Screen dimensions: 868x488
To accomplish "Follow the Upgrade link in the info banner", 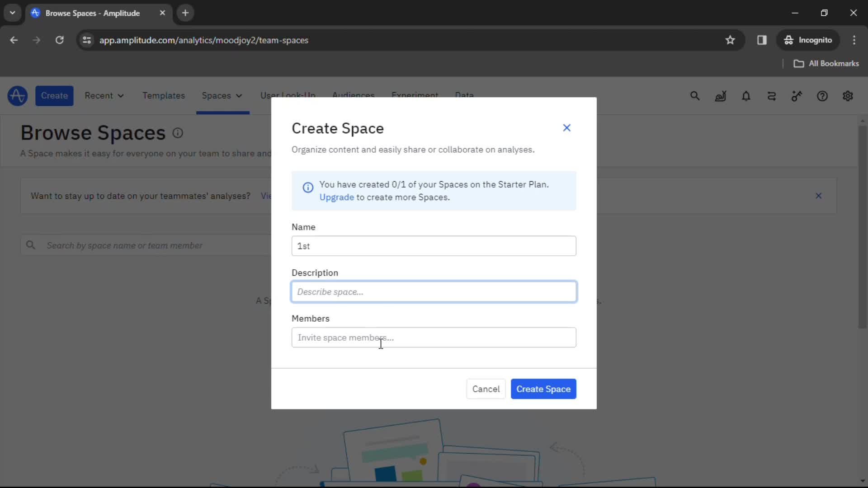I will (x=337, y=197).
